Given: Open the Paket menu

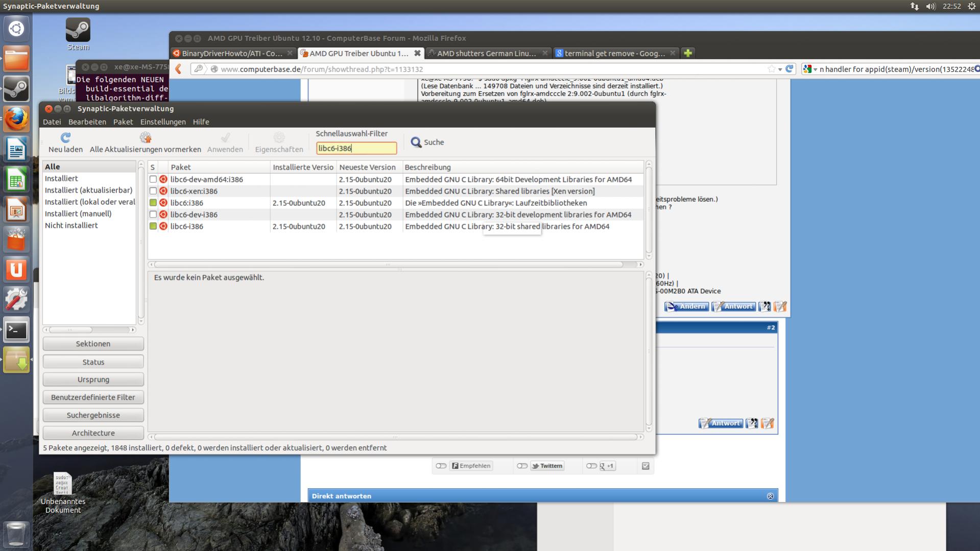Looking at the screenshot, I should [x=123, y=122].
